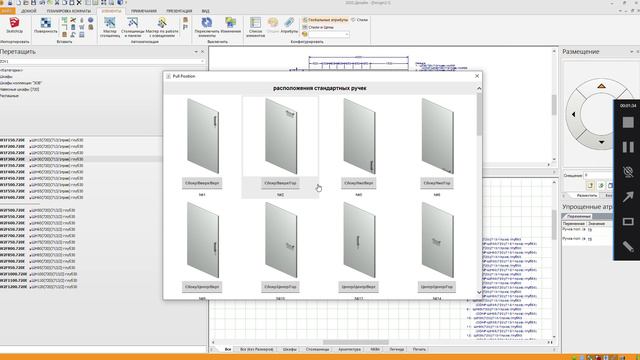640x360 pixels.
Task: Launch Мастер столешниц wizard
Action: coord(110,27)
